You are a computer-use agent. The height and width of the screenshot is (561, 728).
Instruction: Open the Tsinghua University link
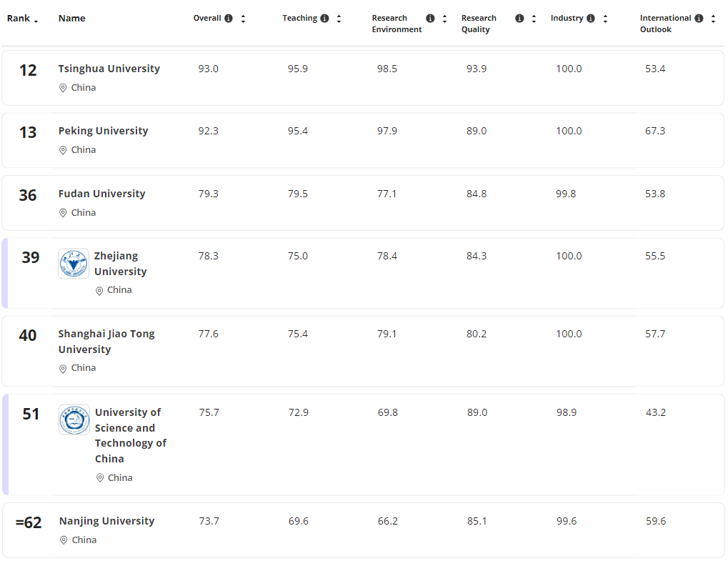pos(109,69)
